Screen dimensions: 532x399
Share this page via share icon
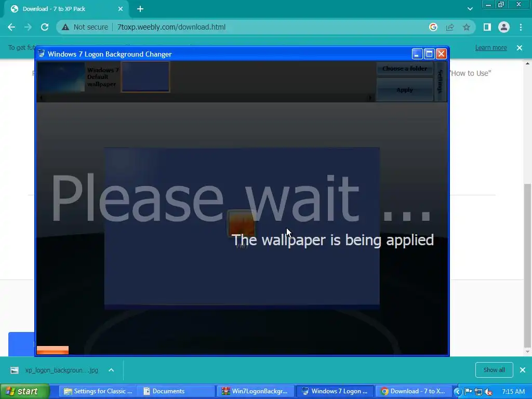pyautogui.click(x=450, y=27)
